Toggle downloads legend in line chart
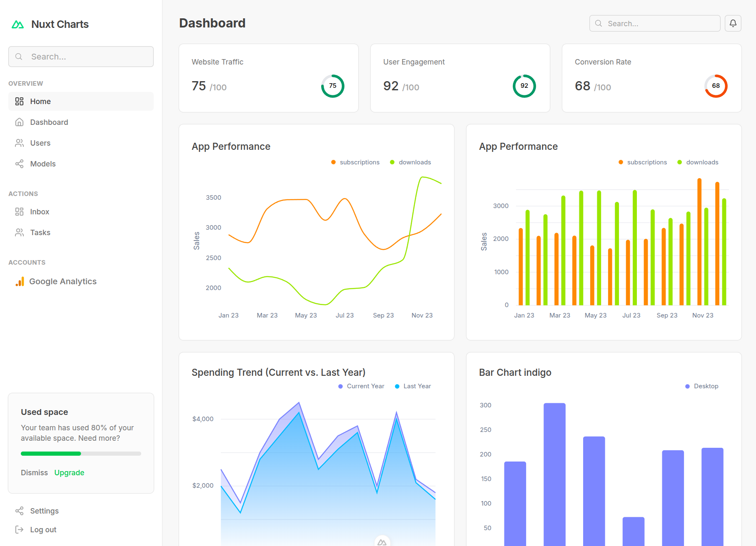The image size is (756, 546). tap(410, 162)
